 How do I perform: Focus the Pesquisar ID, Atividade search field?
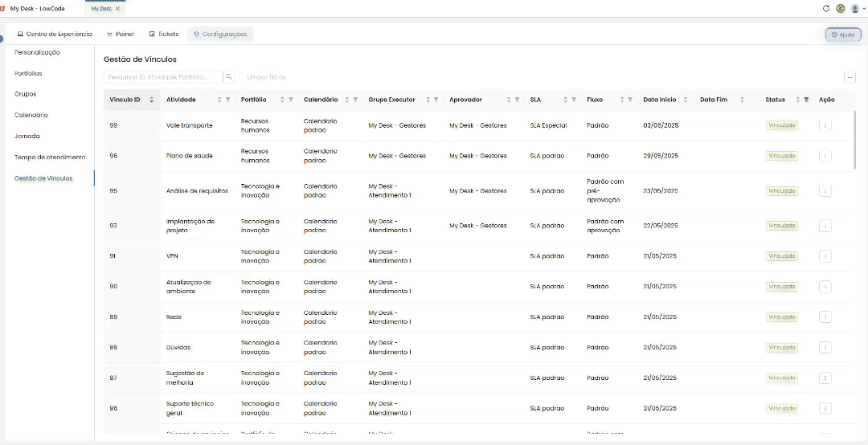coord(163,77)
